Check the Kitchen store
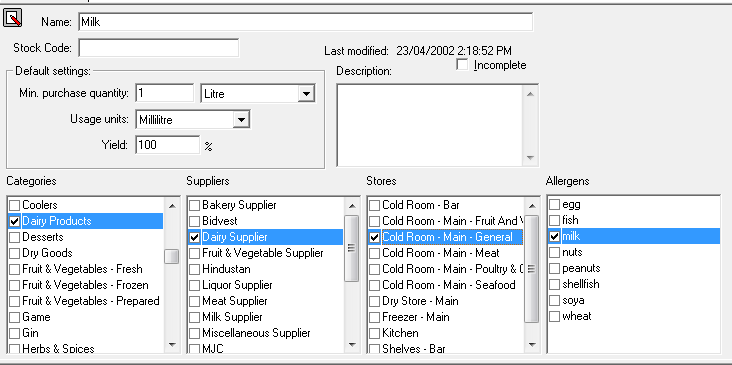 point(374,333)
